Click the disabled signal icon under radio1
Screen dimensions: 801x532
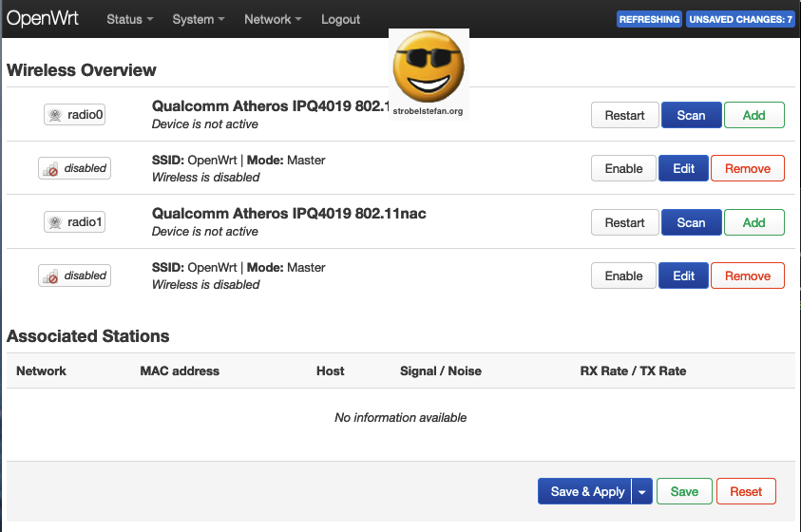click(74, 275)
